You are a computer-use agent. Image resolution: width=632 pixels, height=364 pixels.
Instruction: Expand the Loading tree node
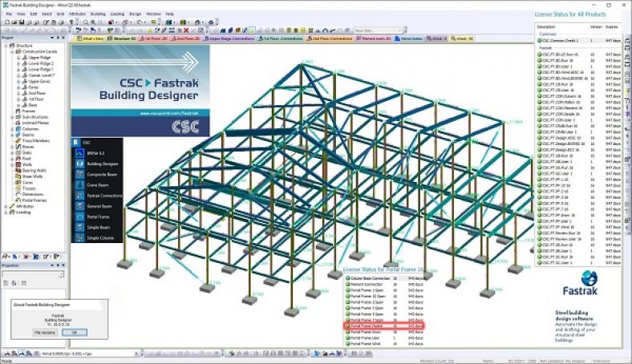[6, 212]
